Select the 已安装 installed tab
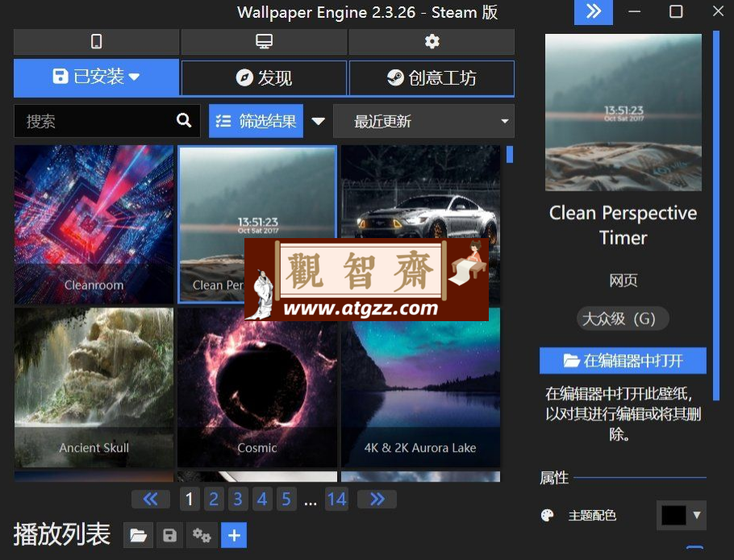Viewport: 734px width, 560px height. [97, 77]
